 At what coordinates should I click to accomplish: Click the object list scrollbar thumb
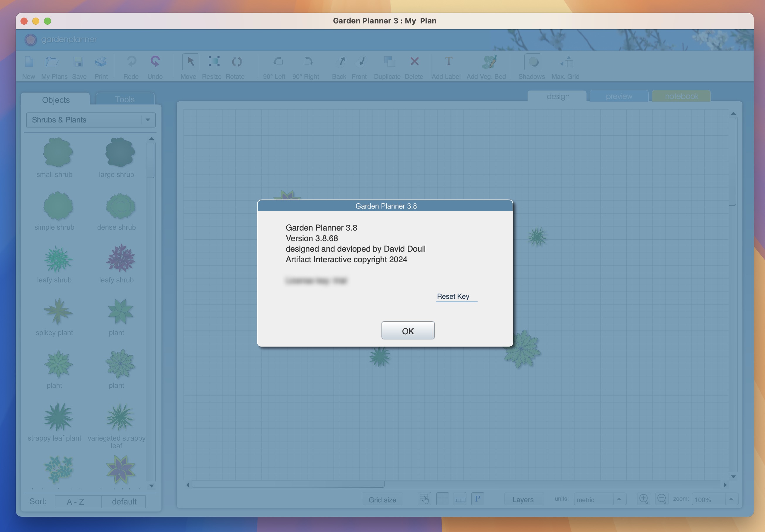[151, 160]
